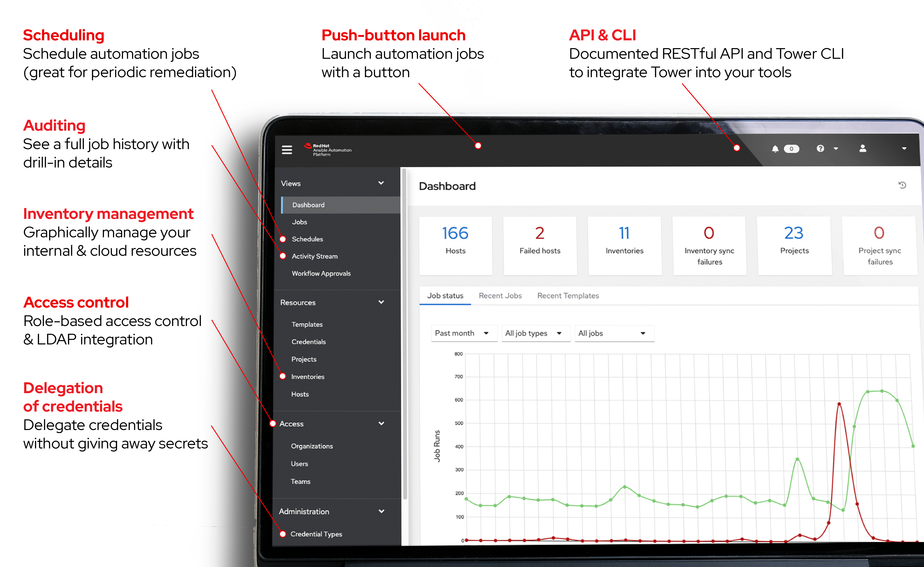Open the hamburger navigation menu icon
This screenshot has width=924, height=567.
tap(287, 150)
